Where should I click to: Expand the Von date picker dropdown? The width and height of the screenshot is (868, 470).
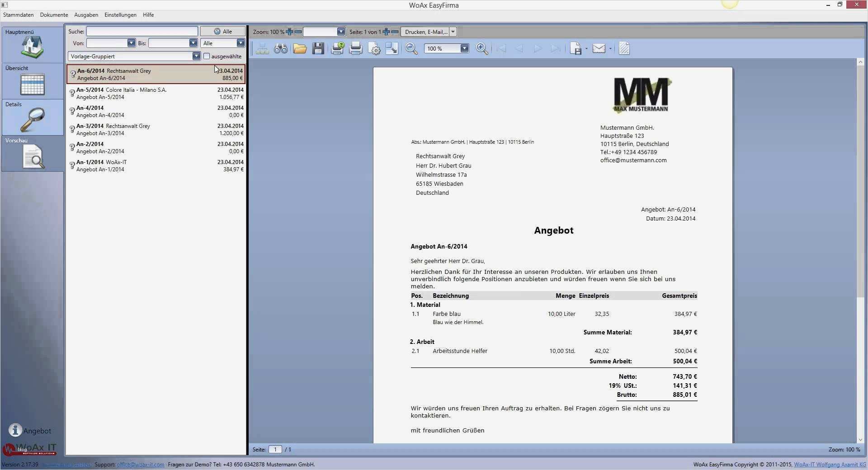pos(132,43)
